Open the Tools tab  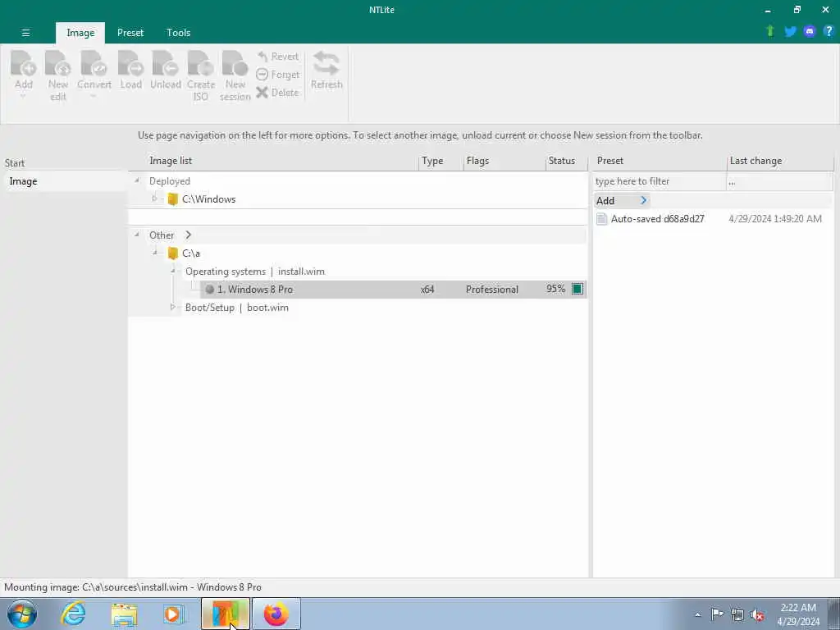tap(178, 33)
